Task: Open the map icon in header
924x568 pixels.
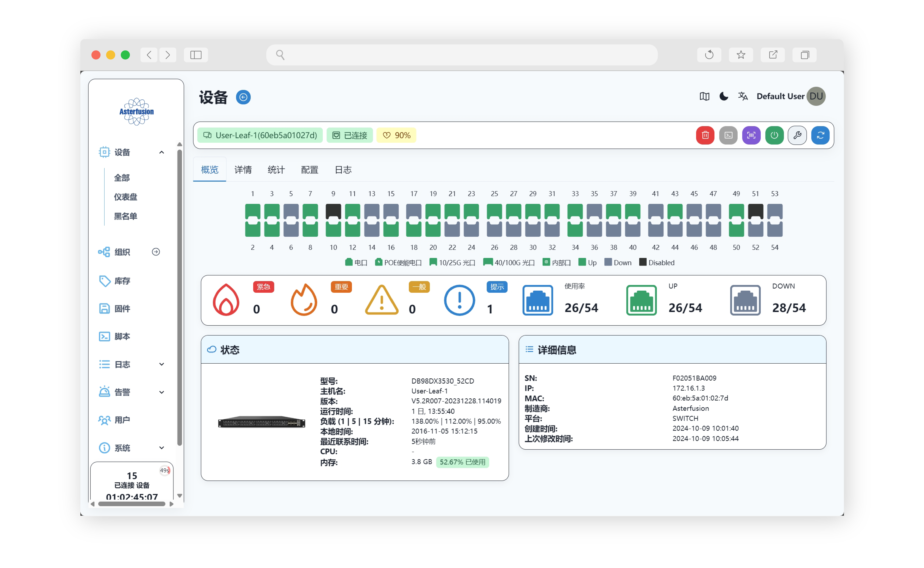Action: point(704,96)
